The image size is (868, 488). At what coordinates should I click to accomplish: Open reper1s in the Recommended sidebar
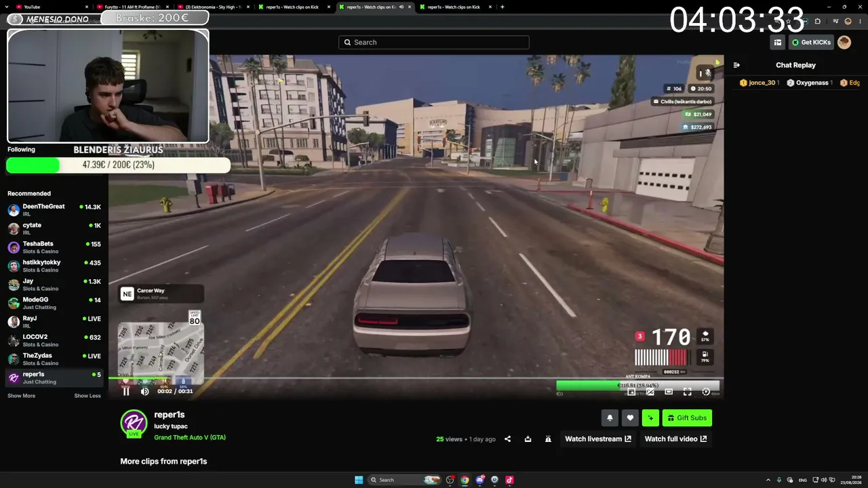[54, 378]
